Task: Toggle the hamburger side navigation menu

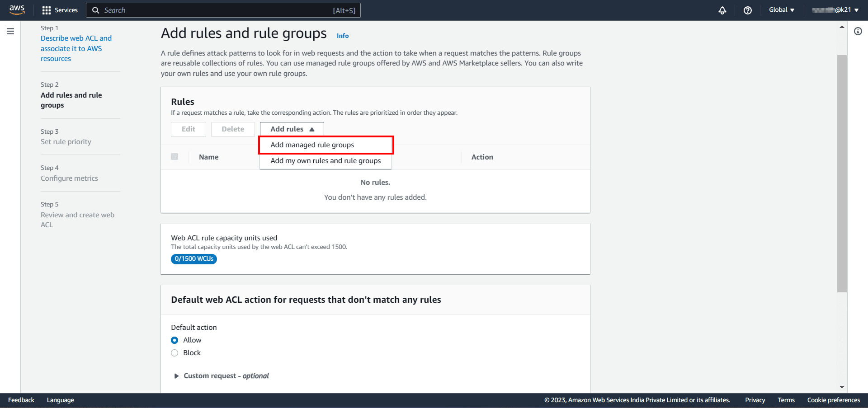Action: 10,31
